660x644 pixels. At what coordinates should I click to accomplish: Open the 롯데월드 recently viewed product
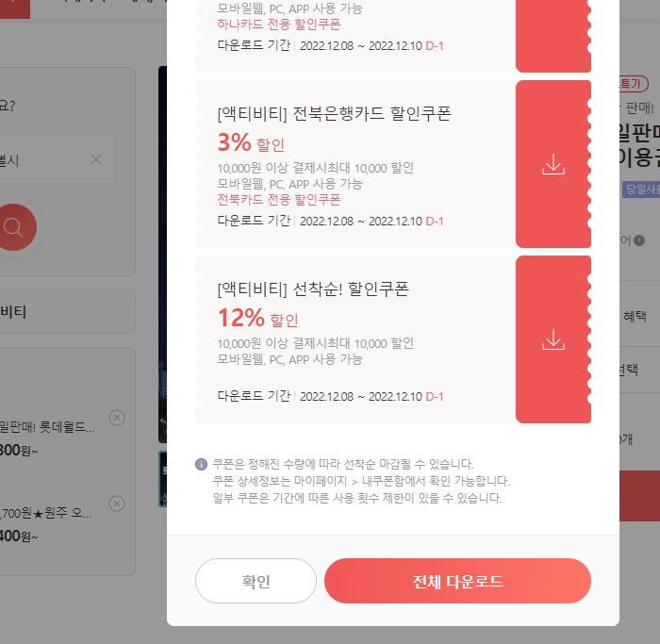click(47, 427)
